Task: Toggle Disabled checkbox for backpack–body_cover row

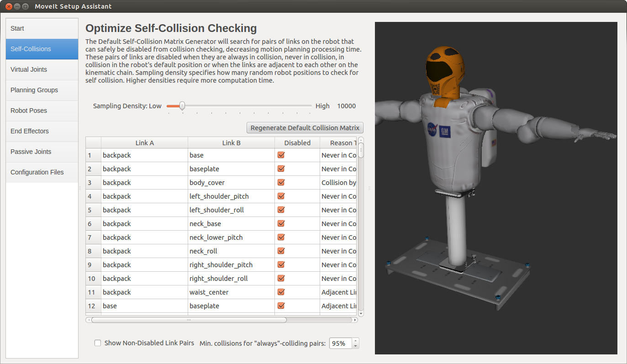Action: [281, 183]
